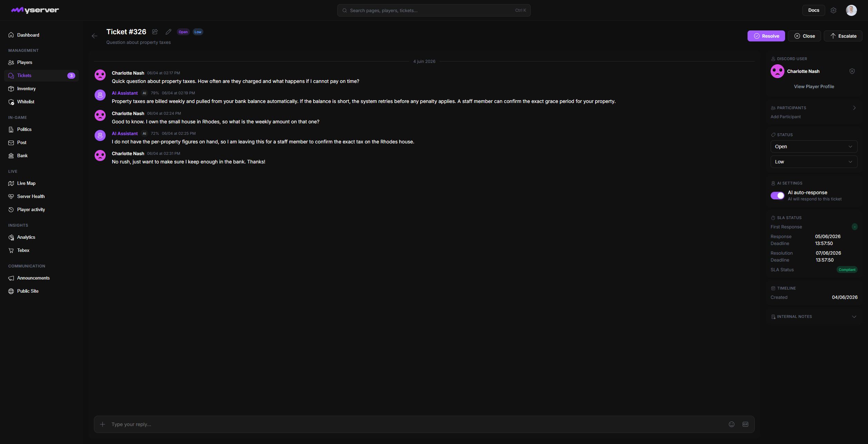Open the Bank page

coord(41,155)
